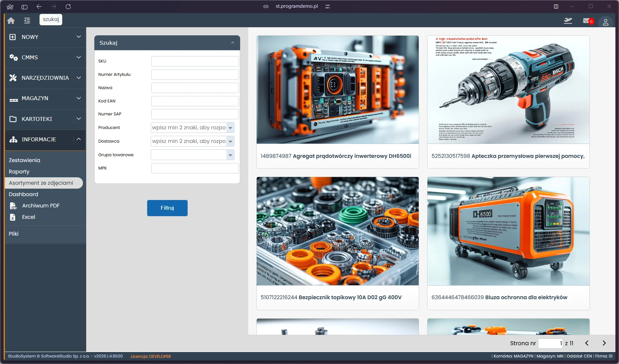619x364 pixels.
Task: Click the NARZĘDZIOWNIA tools icon
Action: (x=13, y=78)
